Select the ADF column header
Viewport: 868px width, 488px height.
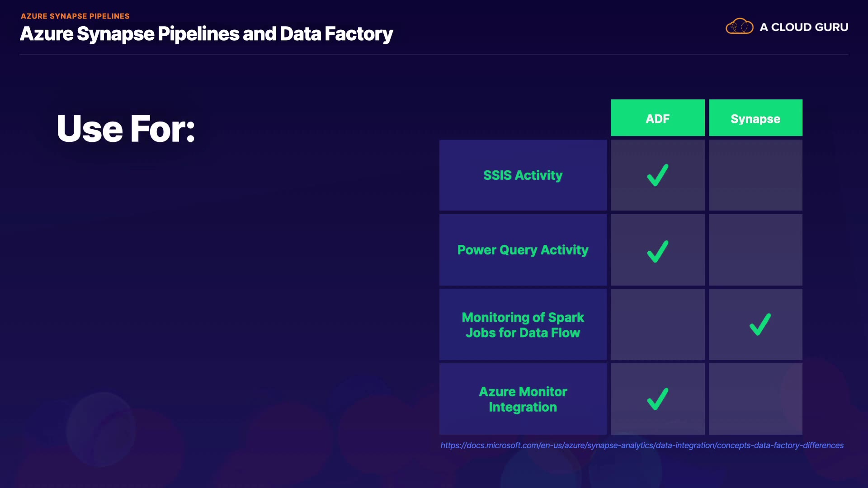[x=657, y=118]
